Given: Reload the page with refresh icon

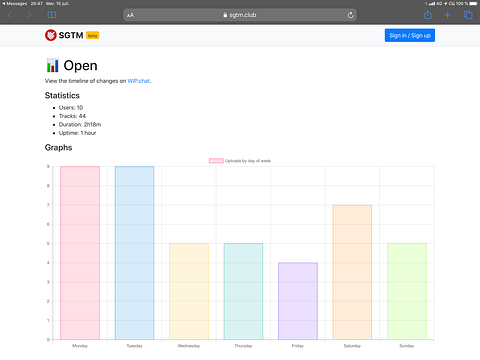Looking at the screenshot, I should tap(350, 15).
